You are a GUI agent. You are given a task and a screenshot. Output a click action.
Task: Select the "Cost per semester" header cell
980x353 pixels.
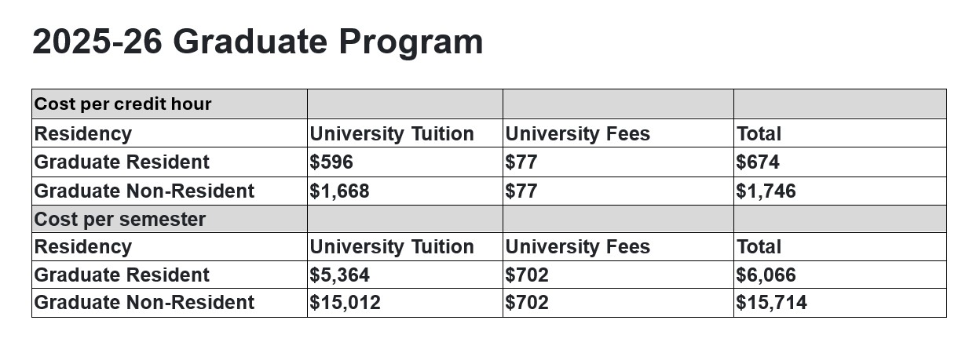click(x=120, y=220)
